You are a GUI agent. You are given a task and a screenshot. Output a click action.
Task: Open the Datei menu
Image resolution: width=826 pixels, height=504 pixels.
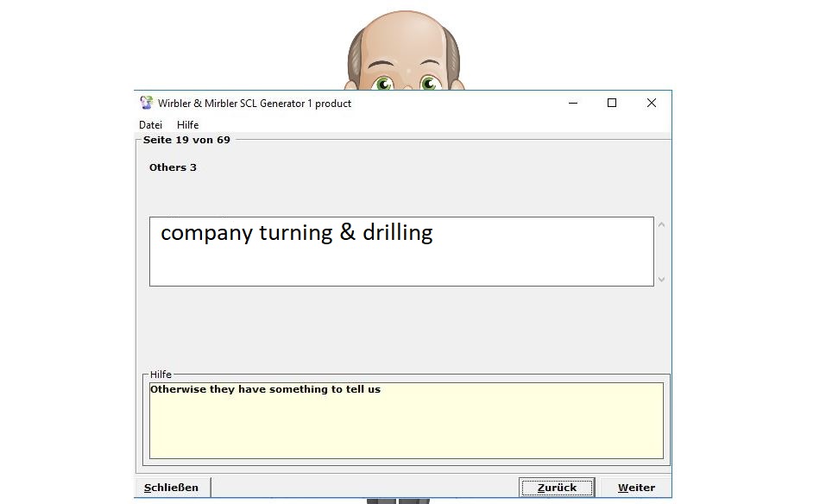point(150,125)
